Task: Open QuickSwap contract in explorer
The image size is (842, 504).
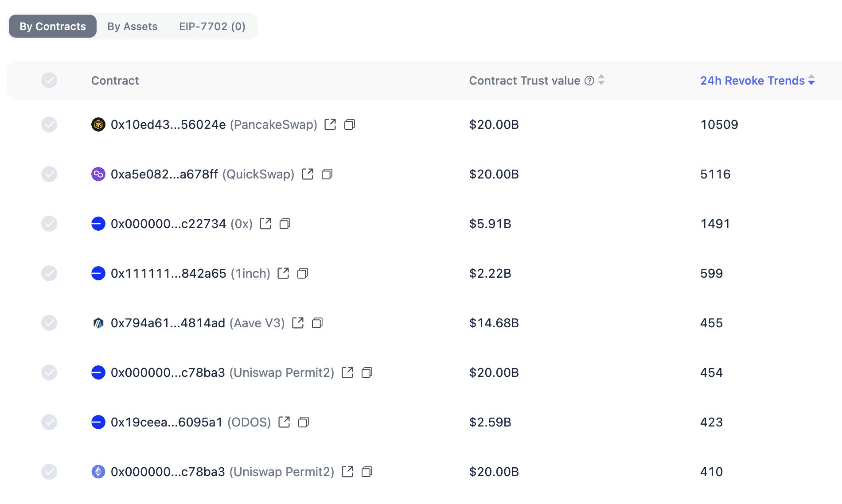Action: click(x=308, y=174)
